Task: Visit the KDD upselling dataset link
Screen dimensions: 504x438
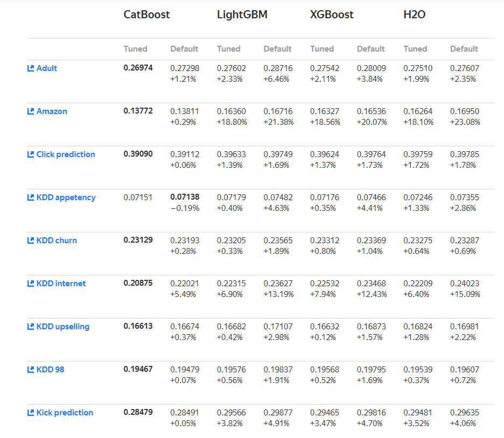Action: click(62, 327)
